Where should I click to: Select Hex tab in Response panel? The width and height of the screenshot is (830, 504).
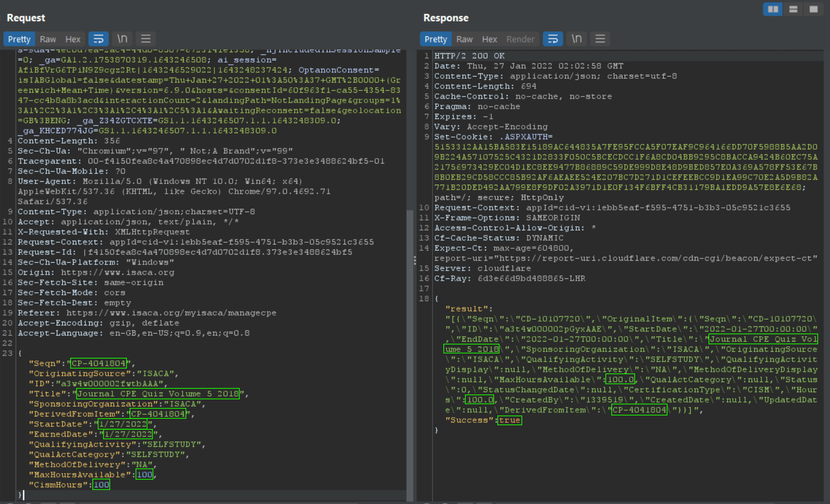pyautogui.click(x=489, y=39)
